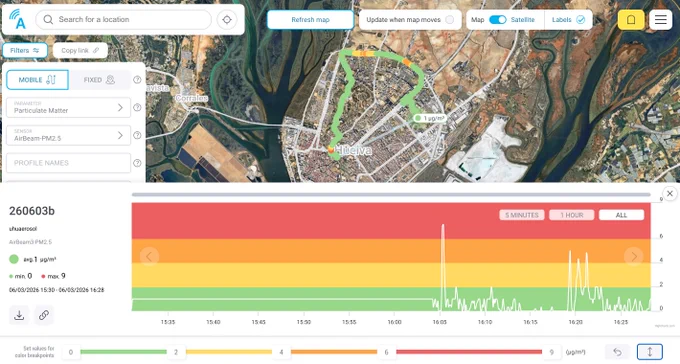680x364 pixels.
Task: Expand the Particulate Matter parameter selector
Action: tap(69, 108)
